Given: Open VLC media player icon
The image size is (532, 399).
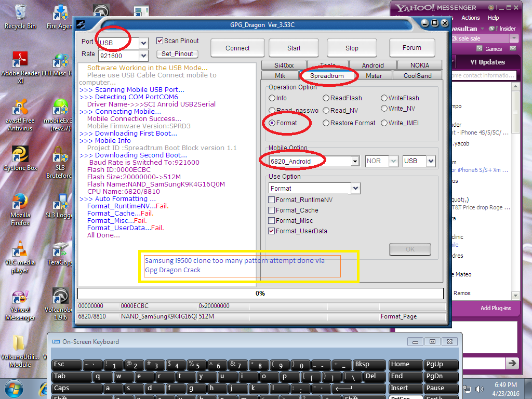Looking at the screenshot, I should [x=20, y=250].
